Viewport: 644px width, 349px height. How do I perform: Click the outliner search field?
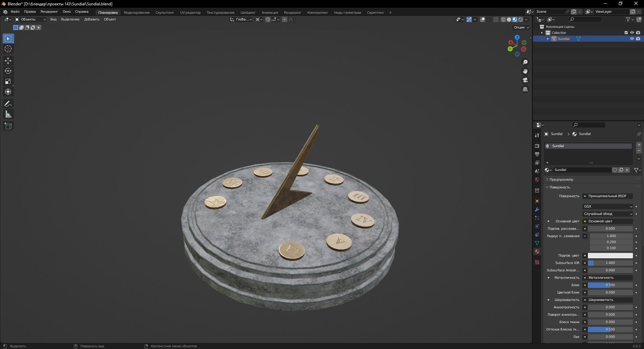pos(585,19)
